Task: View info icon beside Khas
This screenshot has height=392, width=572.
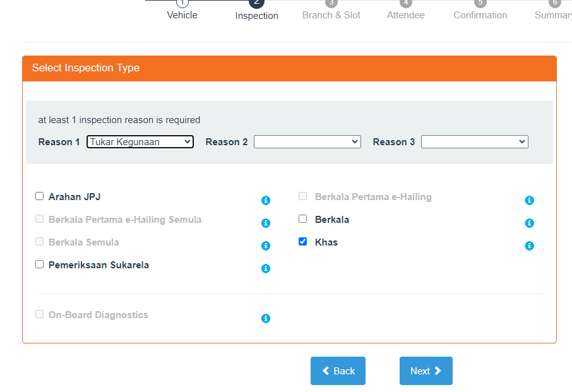Action: pyautogui.click(x=529, y=246)
